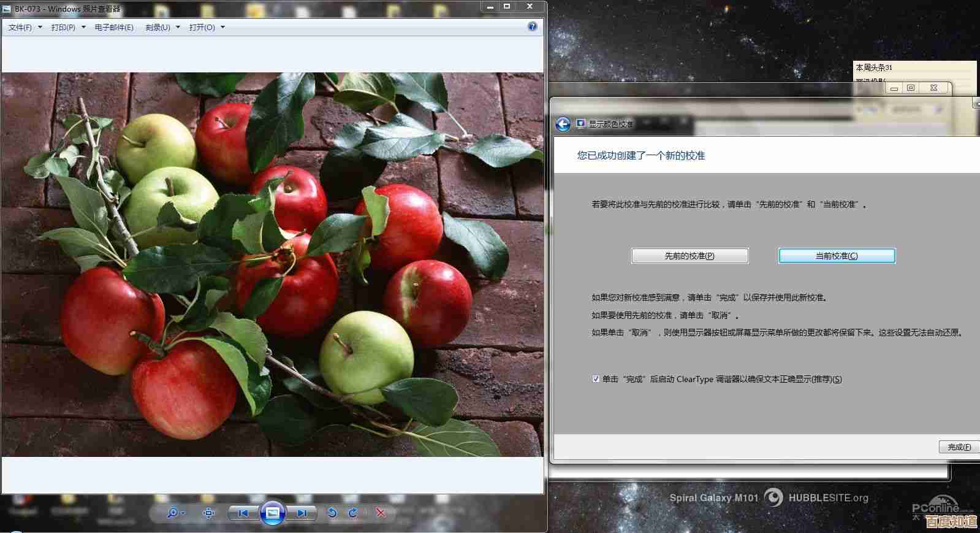Image resolution: width=980 pixels, height=533 pixels.
Task: Click the actual size fit icon
Action: pos(208,513)
